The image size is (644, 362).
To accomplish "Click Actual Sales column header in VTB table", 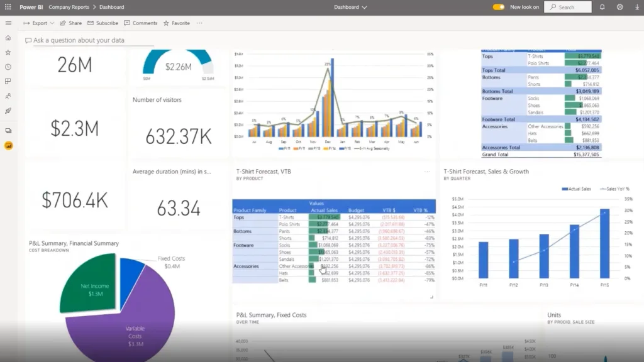I will [x=324, y=210].
